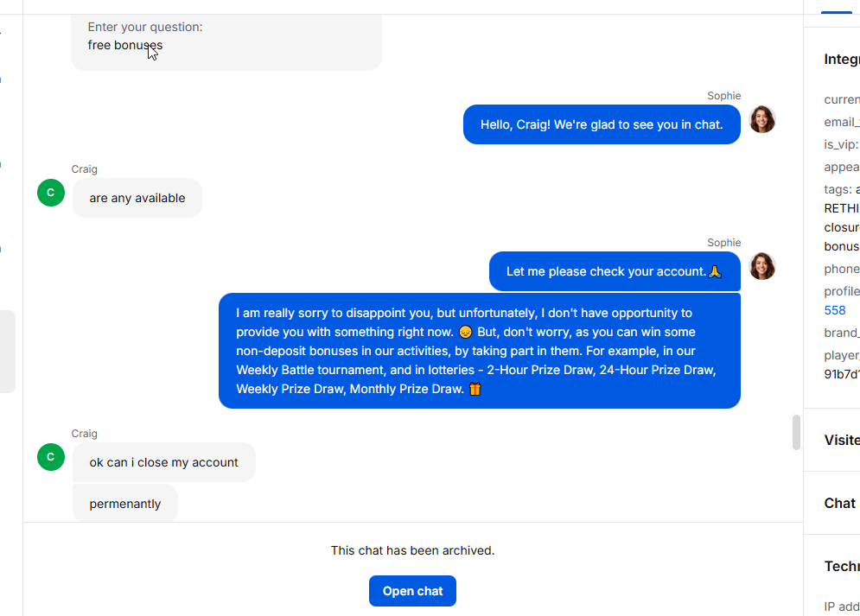
Task: Click the gift box emoji after Monthly Prize Draw
Action: 475,389
